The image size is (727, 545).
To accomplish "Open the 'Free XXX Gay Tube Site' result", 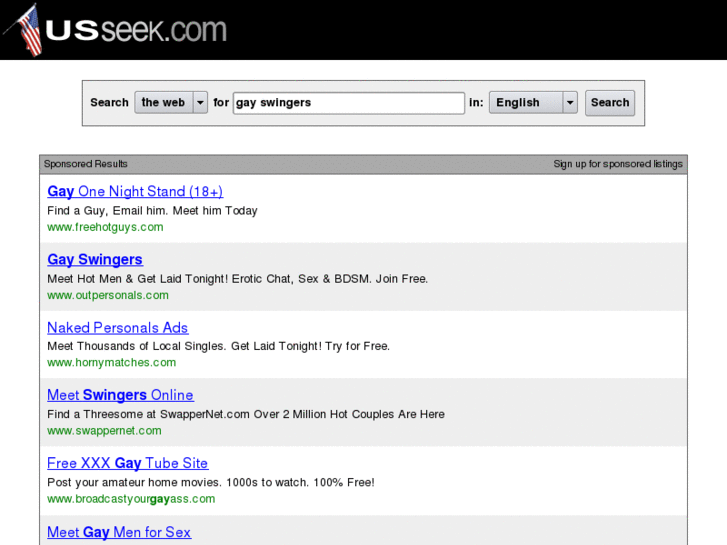I will (x=128, y=463).
